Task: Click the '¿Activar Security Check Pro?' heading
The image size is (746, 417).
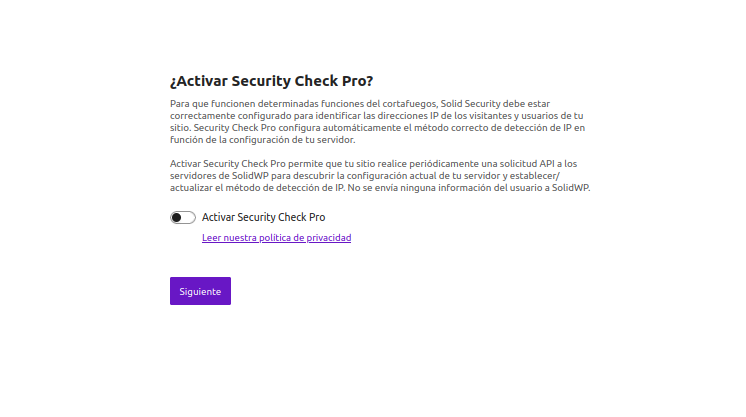Action: tap(278, 81)
